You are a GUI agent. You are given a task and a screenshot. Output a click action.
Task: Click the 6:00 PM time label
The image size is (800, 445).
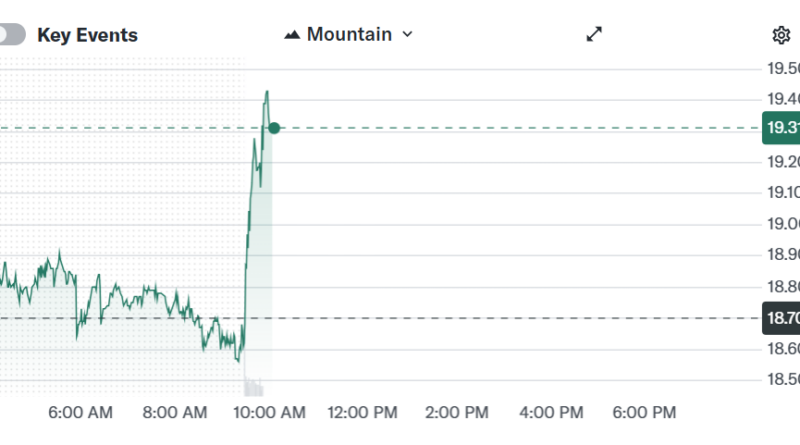click(x=645, y=412)
